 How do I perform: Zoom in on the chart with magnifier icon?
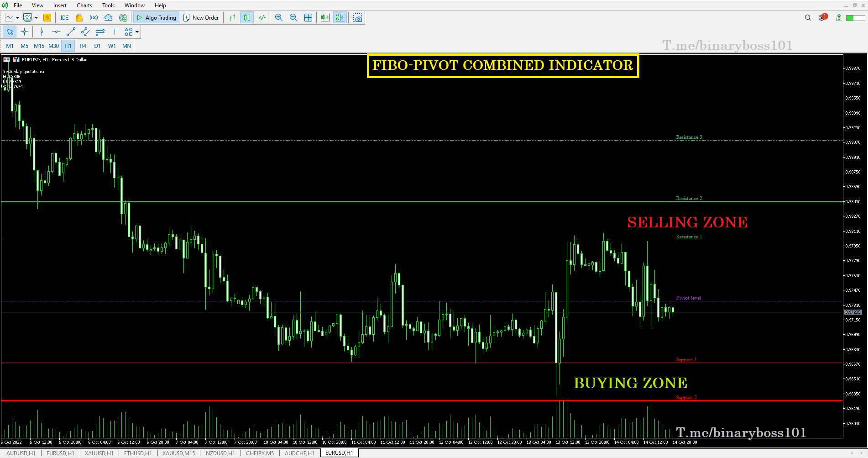tap(279, 17)
